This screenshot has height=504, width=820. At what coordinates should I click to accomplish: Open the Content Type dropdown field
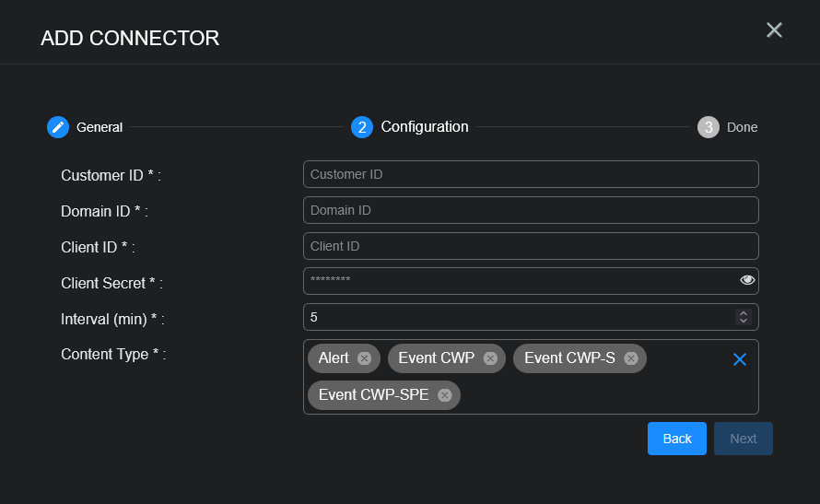click(590, 395)
